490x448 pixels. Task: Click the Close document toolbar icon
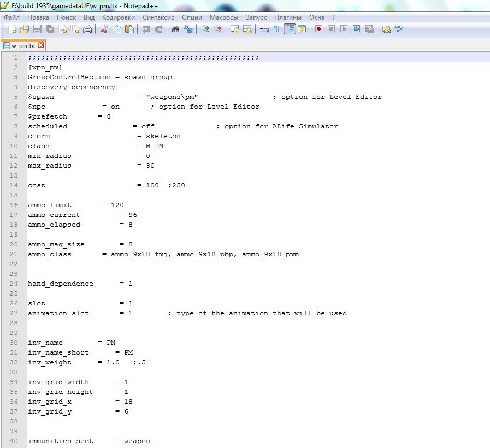[62, 30]
